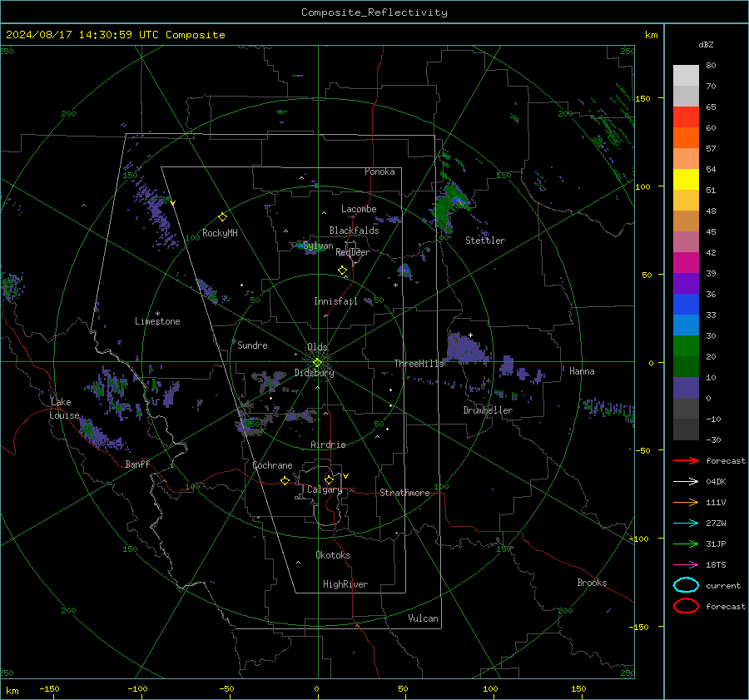Click the radar echo left of the Sylvan label
The height and width of the screenshot is (700, 749).
pyautogui.click(x=300, y=246)
